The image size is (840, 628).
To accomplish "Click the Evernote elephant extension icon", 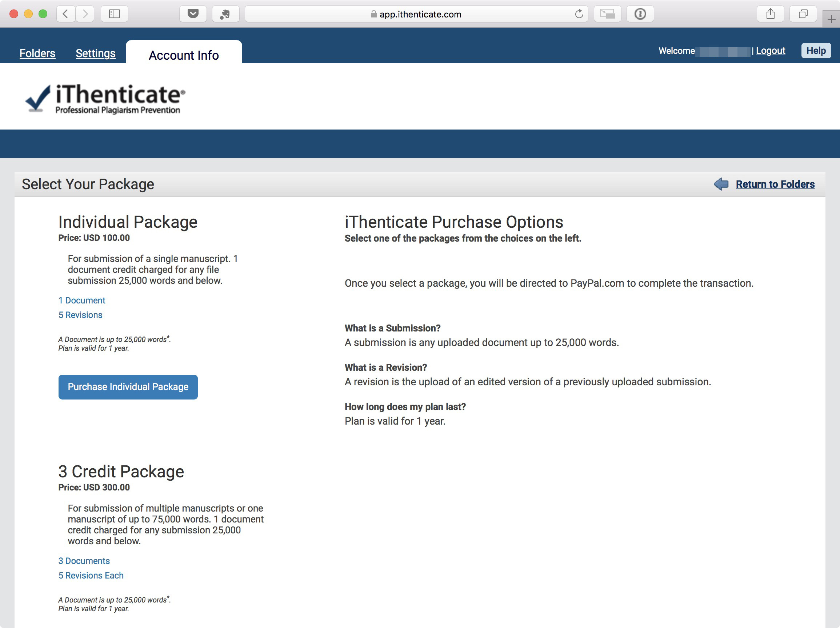I will (225, 14).
